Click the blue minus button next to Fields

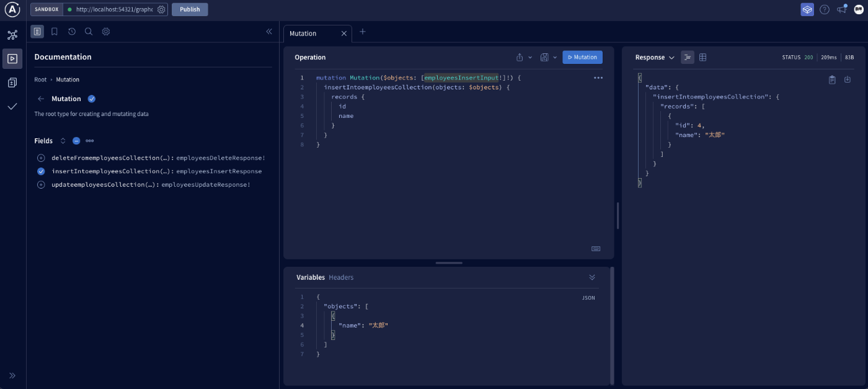(76, 141)
